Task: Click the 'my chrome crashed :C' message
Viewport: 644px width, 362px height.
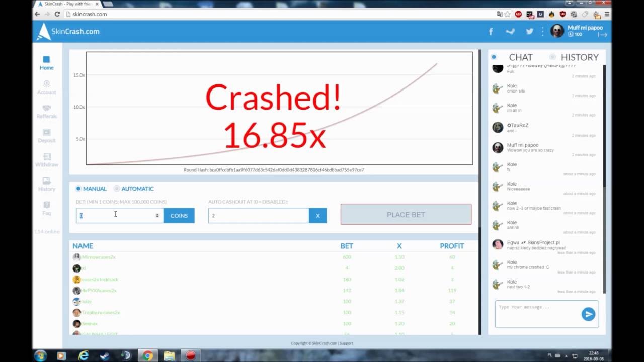Action: click(x=528, y=267)
